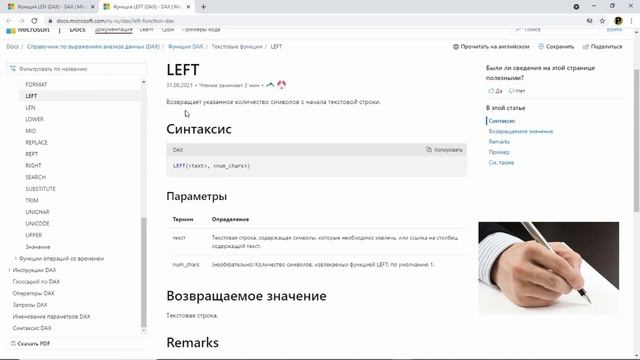Click Фильтровать по названию filter field

pyautogui.click(x=76, y=69)
